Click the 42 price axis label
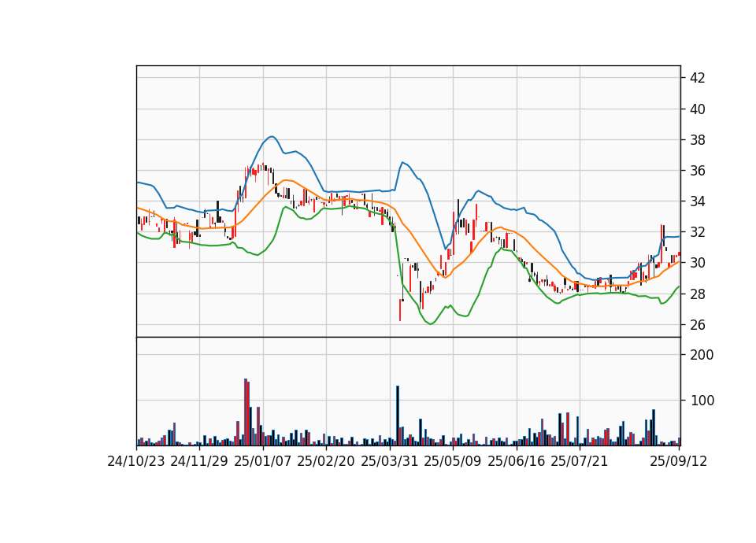The image size is (756, 543). tap(698, 78)
